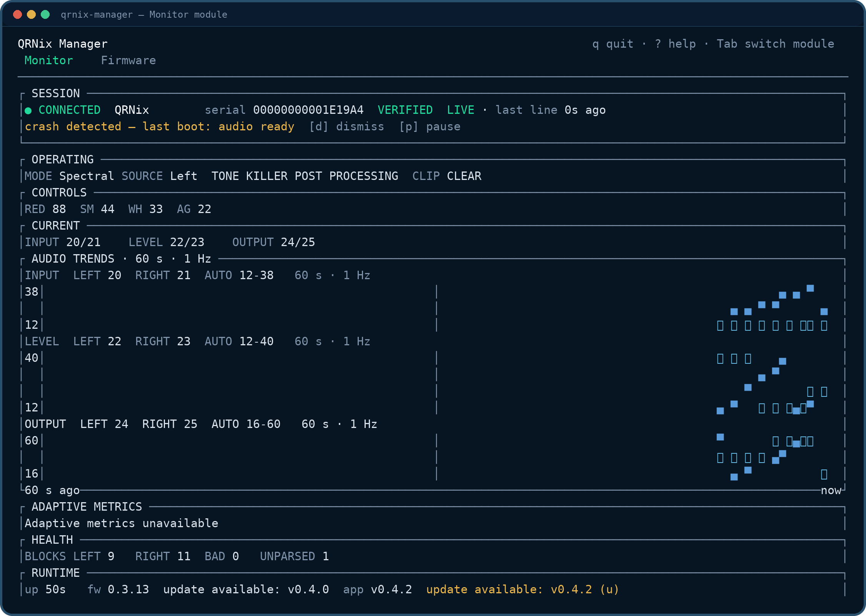The height and width of the screenshot is (616, 866).
Task: Click the UNPARSED 1 health value
Action: coord(295,556)
